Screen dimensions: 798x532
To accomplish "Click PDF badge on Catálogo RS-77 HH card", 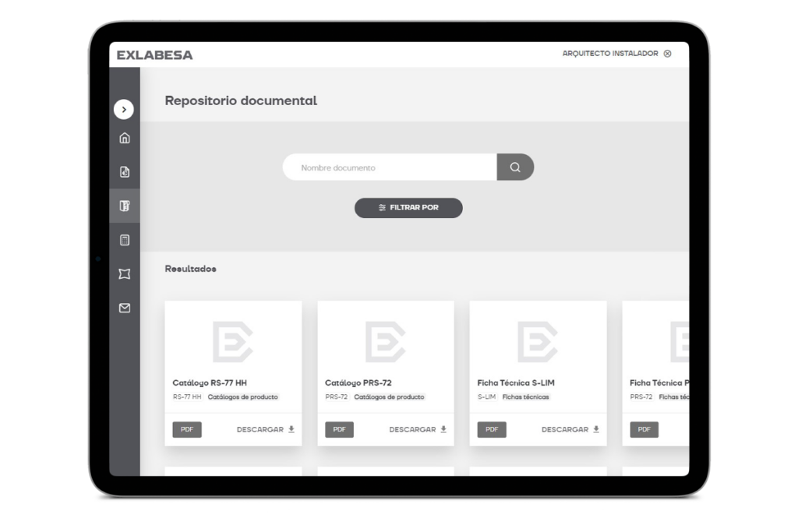I will coord(187,429).
